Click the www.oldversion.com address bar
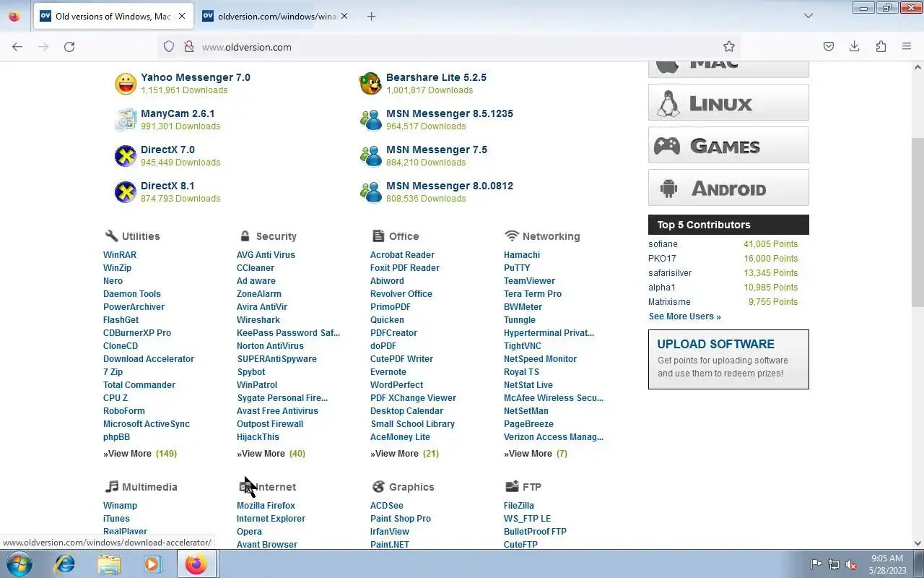 [448, 46]
